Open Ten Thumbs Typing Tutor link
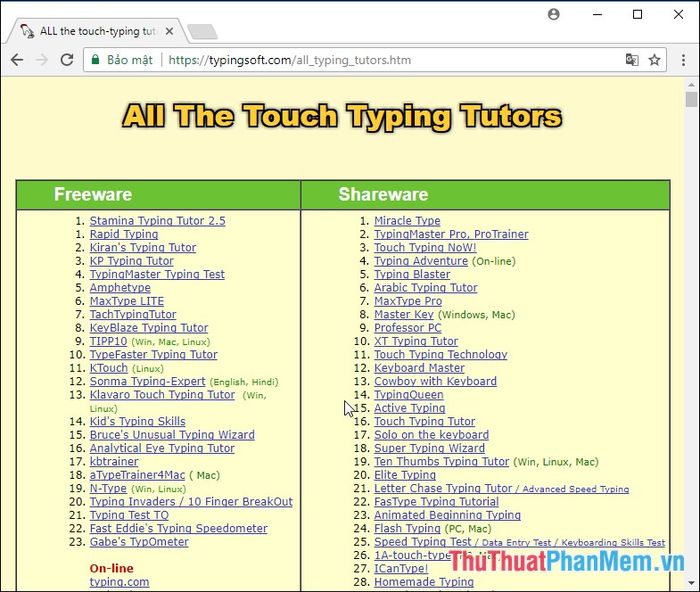The width and height of the screenshot is (700, 592). click(x=442, y=462)
